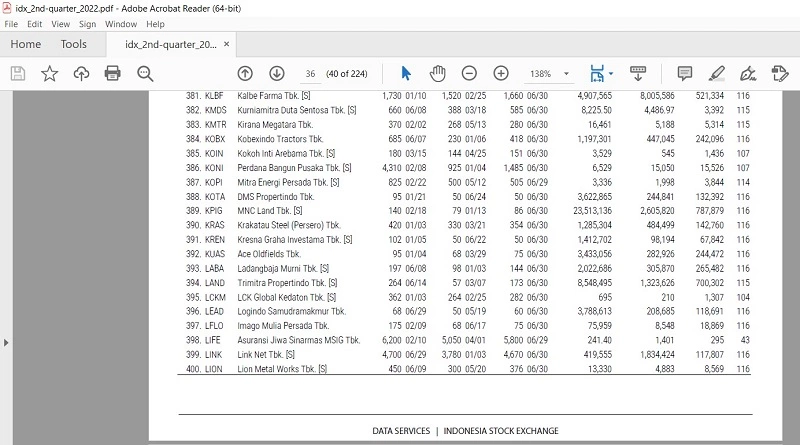Go to previous page arrow
The height and width of the screenshot is (445, 800).
(x=245, y=73)
